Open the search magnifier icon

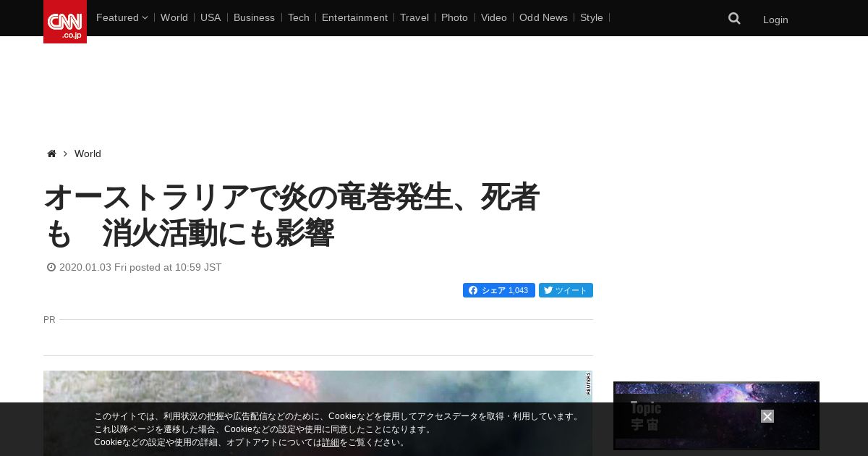pos(734,18)
